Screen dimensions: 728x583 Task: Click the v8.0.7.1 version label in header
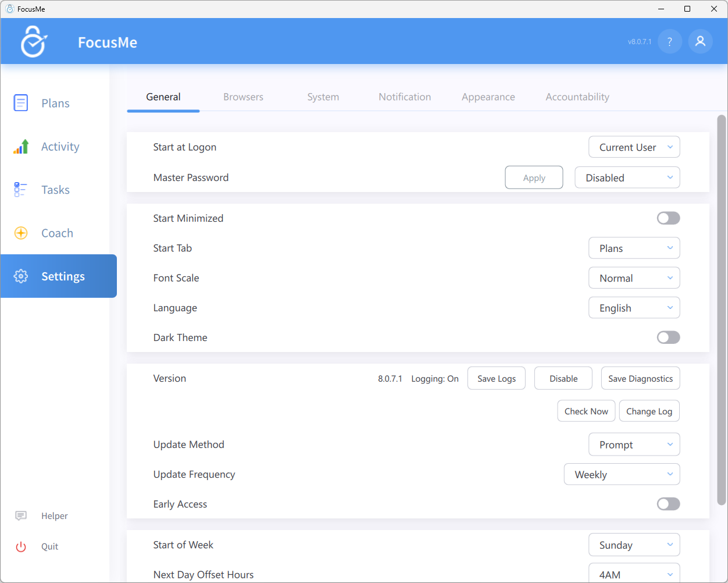click(640, 42)
